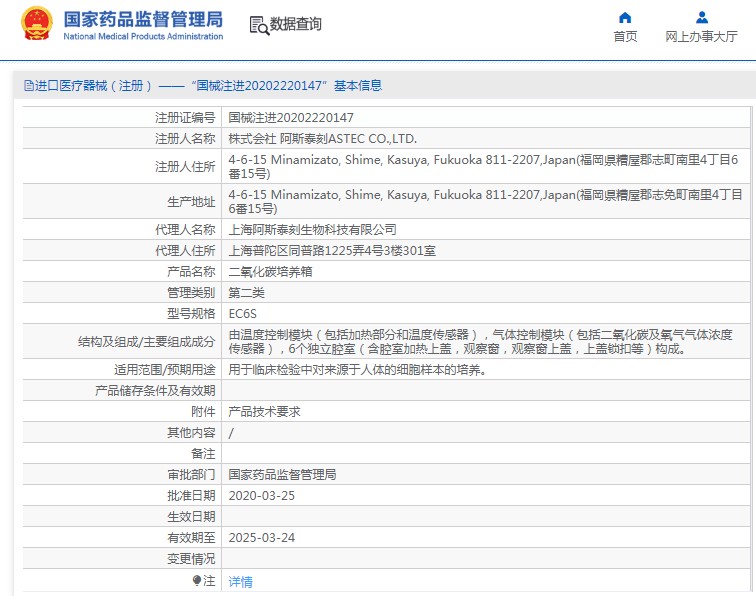
Task: Go to 数据查询 page
Action: click(295, 24)
